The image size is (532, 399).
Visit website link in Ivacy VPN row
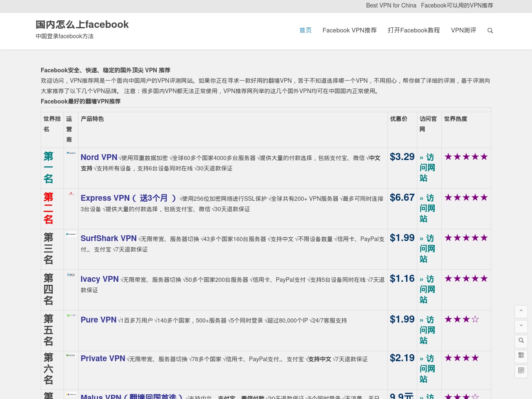click(x=427, y=289)
